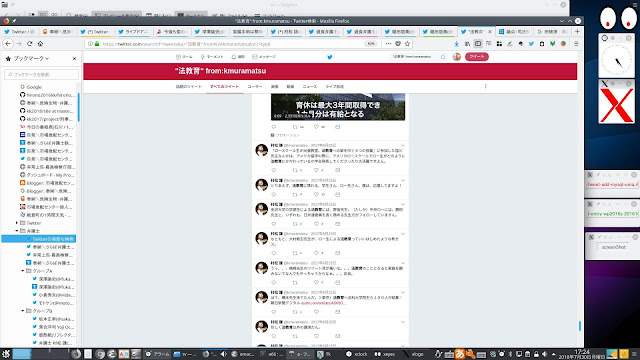The width and height of the screenshot is (640, 360).
Task: Open the Library icon in toolbar
Action: [467, 44]
